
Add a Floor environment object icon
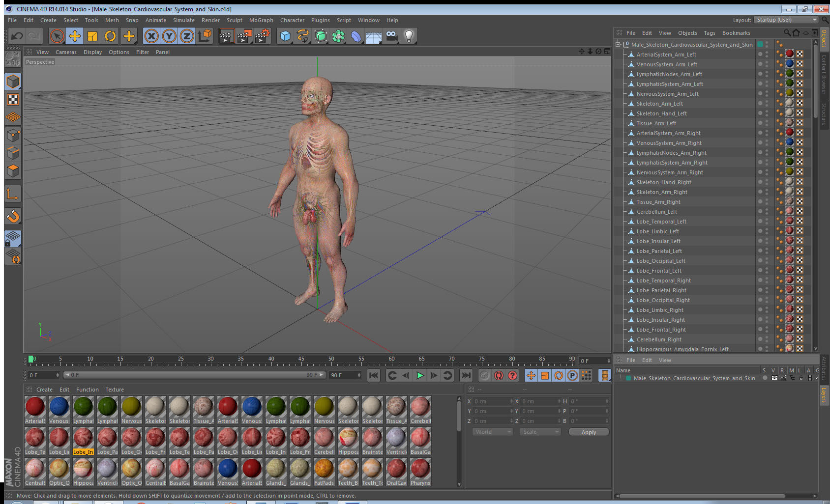coord(374,36)
